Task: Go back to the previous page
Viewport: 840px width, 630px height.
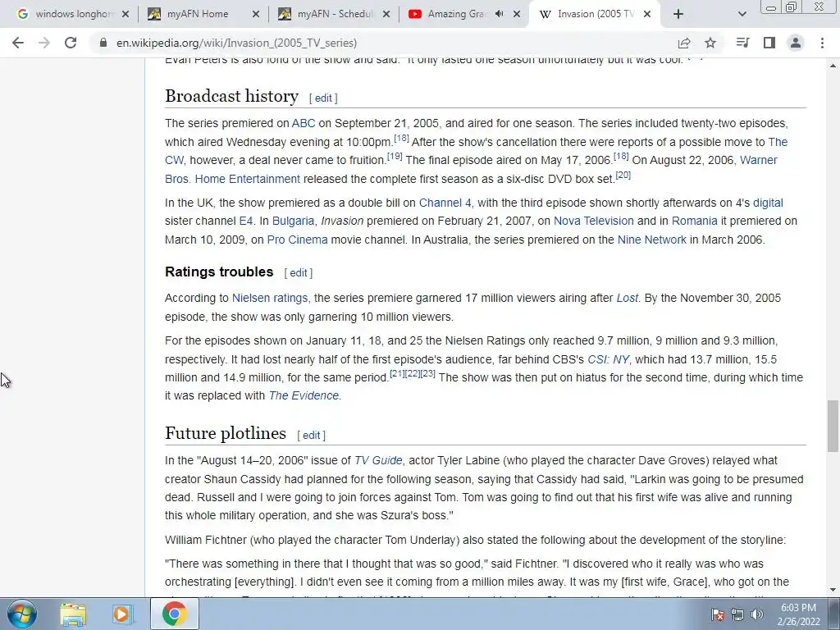Action: [x=18, y=43]
